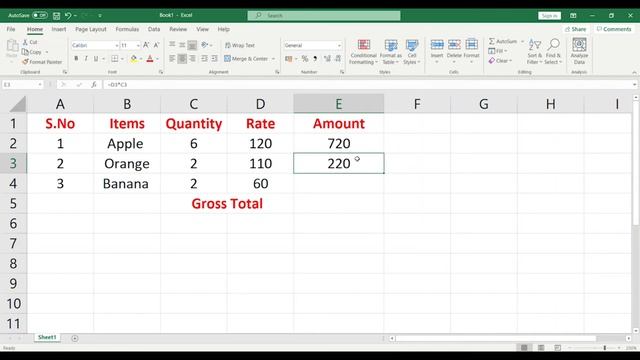The width and height of the screenshot is (640, 360).
Task: Click the Sign in button
Action: 549,16
